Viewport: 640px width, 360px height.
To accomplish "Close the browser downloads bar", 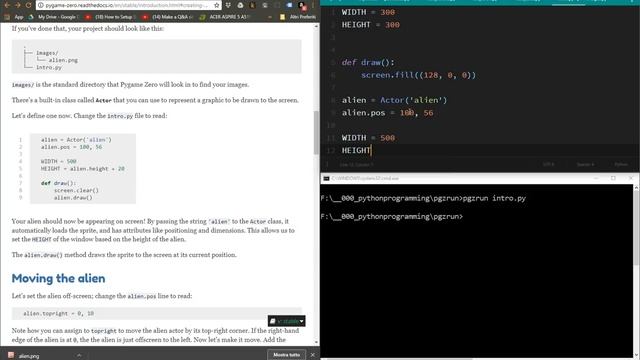I will click(x=313, y=355).
